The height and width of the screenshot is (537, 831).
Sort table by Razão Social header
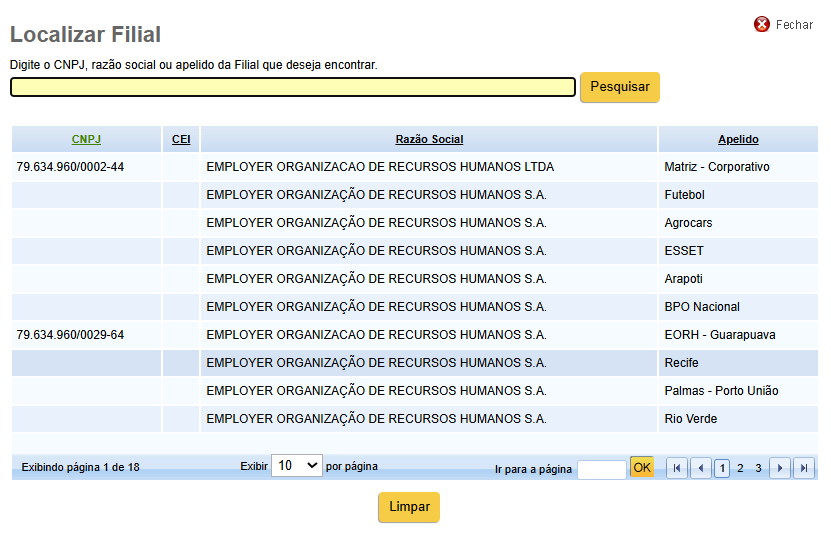coord(429,139)
